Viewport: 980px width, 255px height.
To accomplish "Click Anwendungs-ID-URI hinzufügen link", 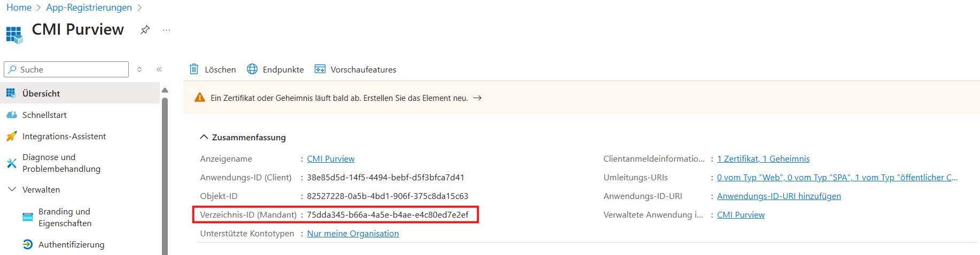I will click(x=779, y=196).
